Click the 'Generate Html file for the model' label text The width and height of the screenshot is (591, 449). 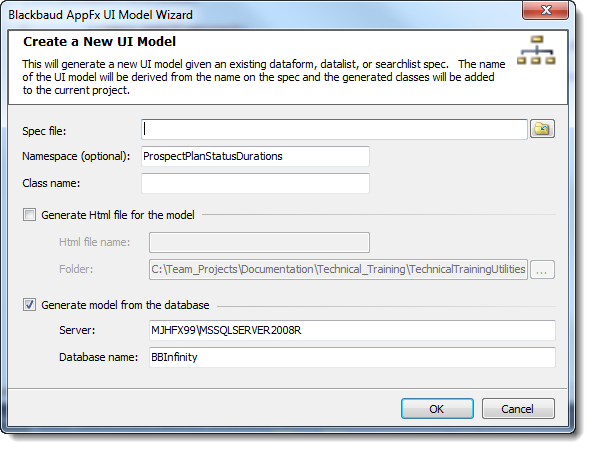click(x=118, y=215)
